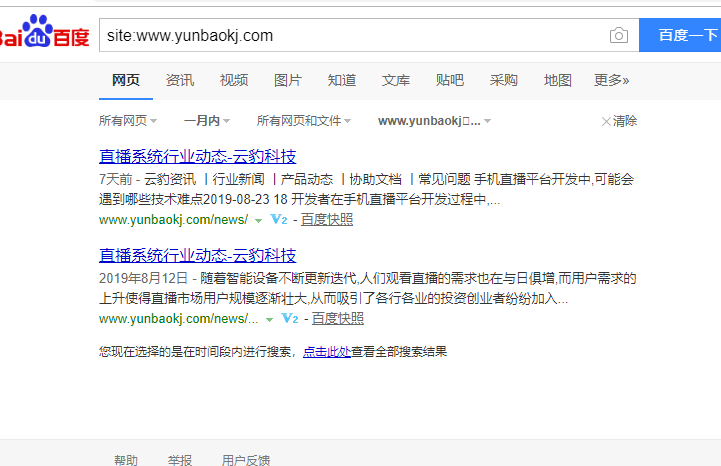Open the first 直播系统行业动态-云豹科技 result

click(197, 156)
